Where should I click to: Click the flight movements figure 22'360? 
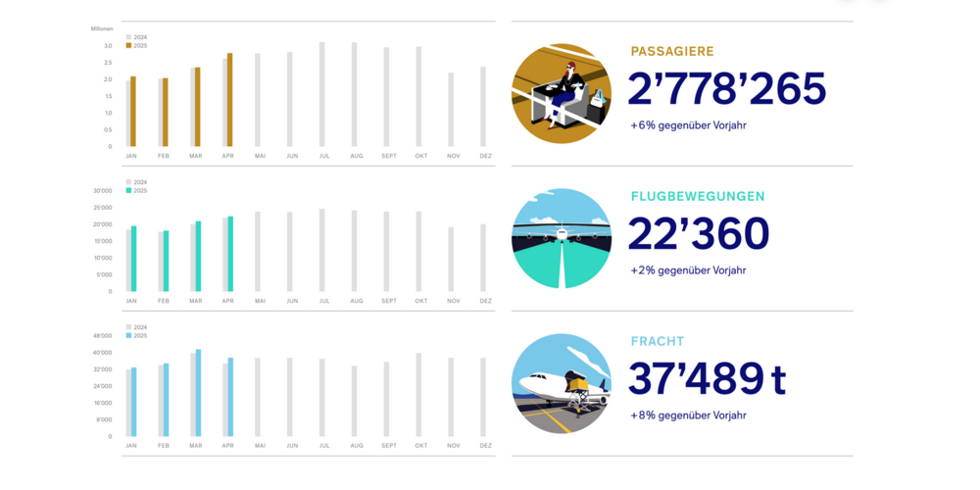coord(699,233)
